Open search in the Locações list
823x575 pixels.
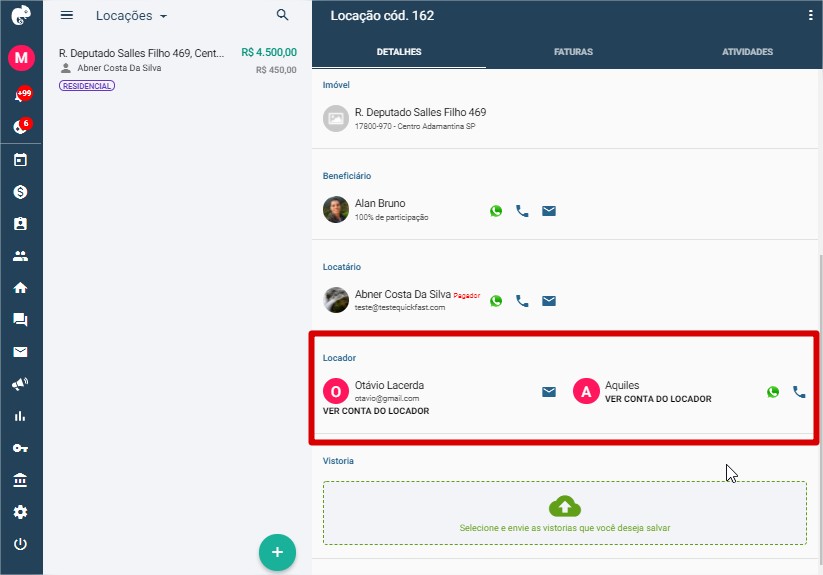click(x=282, y=15)
